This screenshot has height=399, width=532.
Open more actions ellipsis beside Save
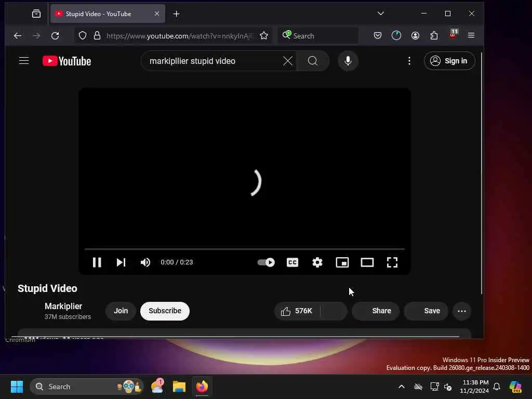tap(462, 311)
